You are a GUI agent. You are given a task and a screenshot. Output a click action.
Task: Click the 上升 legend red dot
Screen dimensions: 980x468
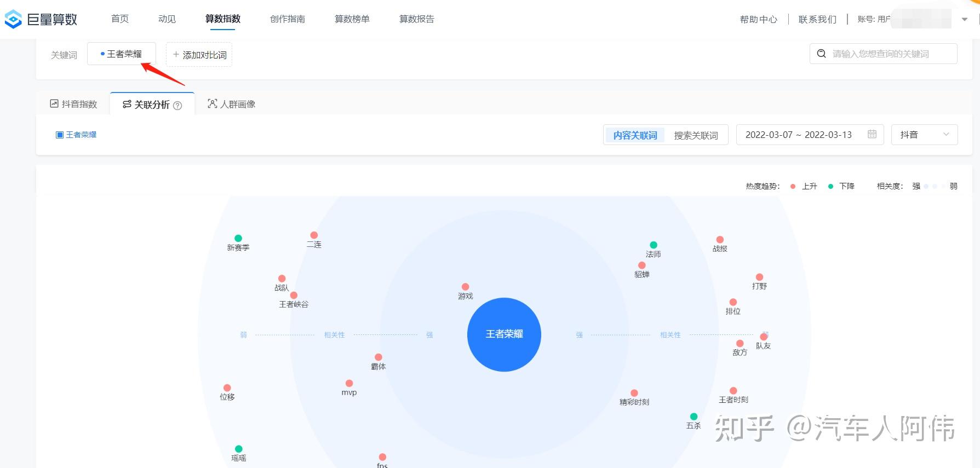(793, 187)
